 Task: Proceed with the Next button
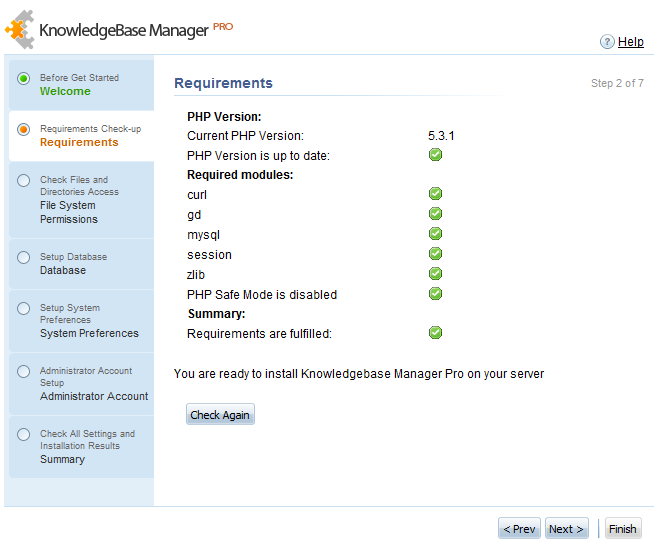(566, 529)
